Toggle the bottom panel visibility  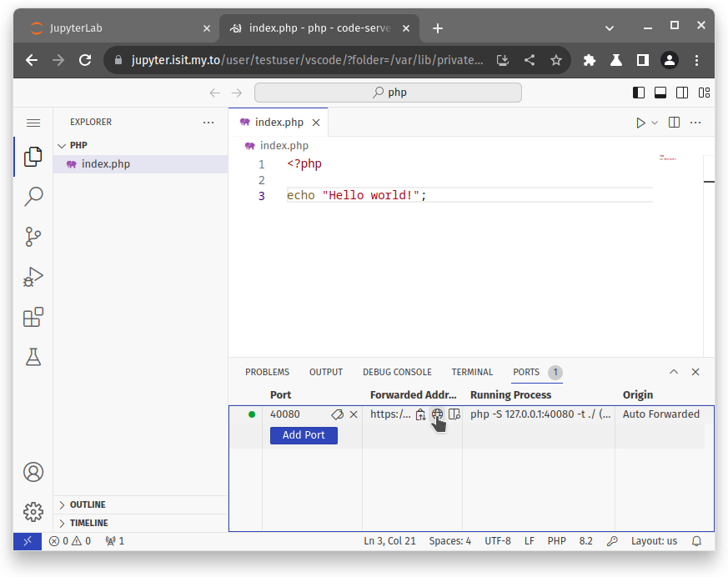click(660, 93)
